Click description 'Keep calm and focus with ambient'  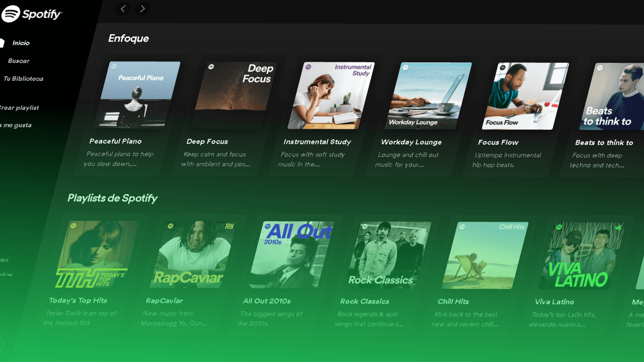[x=216, y=159]
